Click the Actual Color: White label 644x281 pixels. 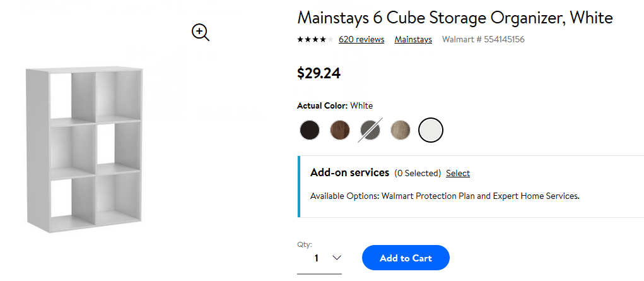tap(335, 105)
